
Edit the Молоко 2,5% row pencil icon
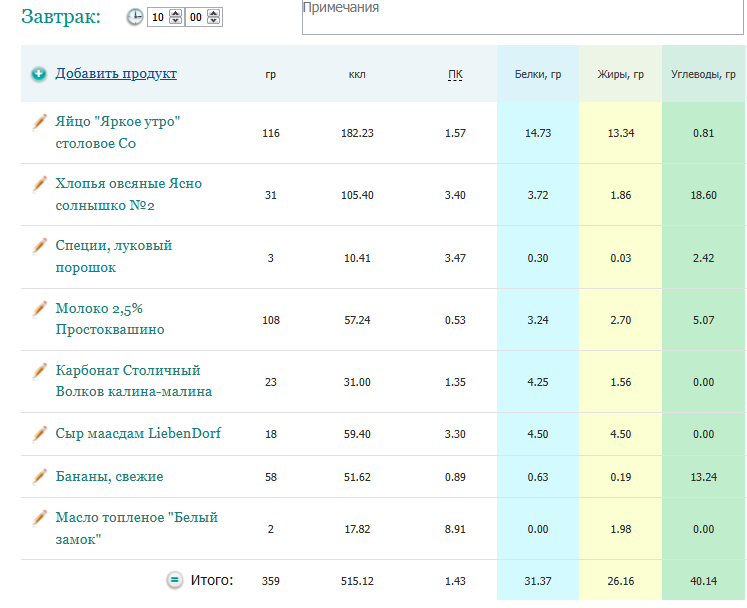(x=40, y=309)
